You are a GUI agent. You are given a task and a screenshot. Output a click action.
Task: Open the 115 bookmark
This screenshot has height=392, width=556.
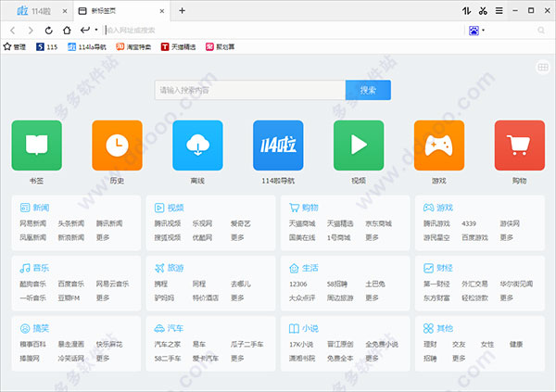pos(47,47)
